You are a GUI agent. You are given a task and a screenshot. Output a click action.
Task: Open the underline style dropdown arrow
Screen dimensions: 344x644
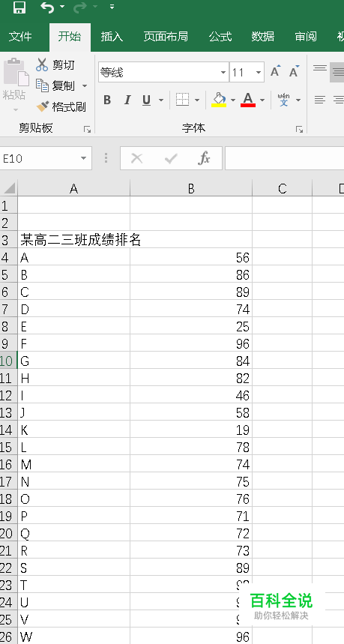click(160, 100)
